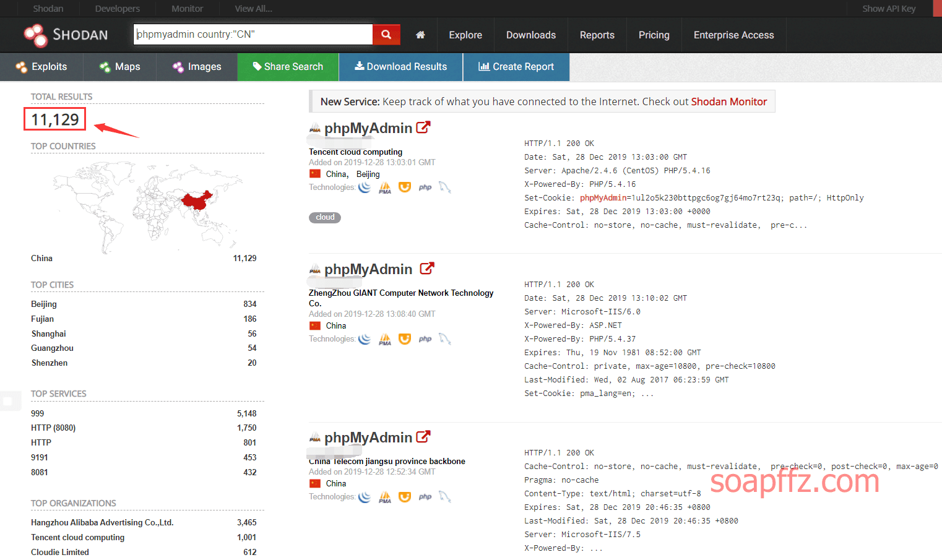Click PMA technology icon in China Telecom result
The height and width of the screenshot is (560, 942).
click(385, 497)
